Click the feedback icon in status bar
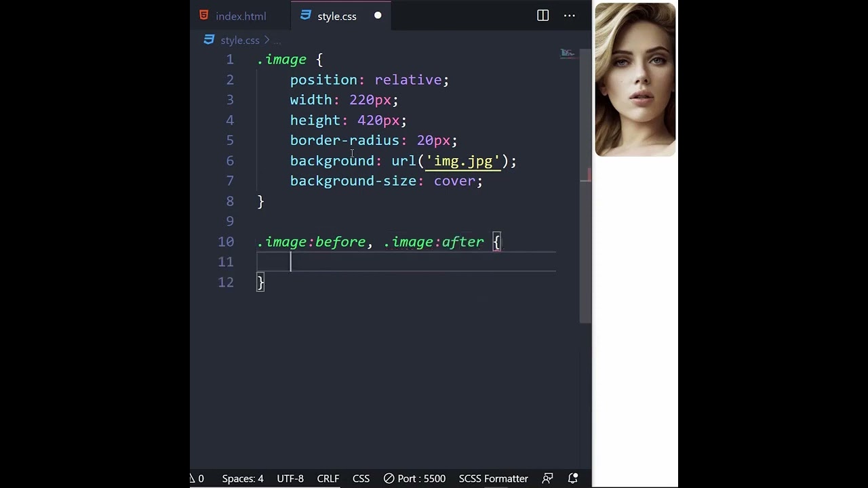This screenshot has width=868, height=488. (x=548, y=479)
